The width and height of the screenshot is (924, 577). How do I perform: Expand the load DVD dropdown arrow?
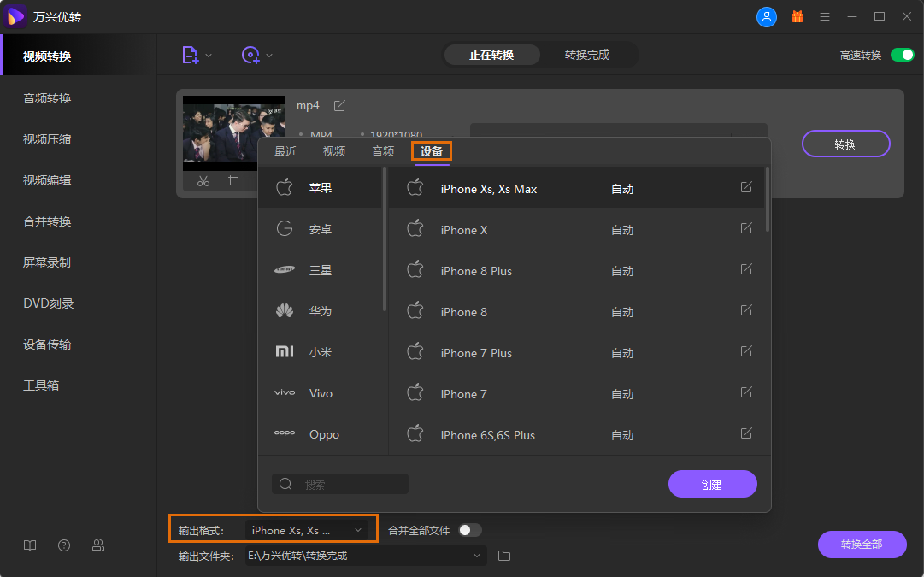click(269, 56)
